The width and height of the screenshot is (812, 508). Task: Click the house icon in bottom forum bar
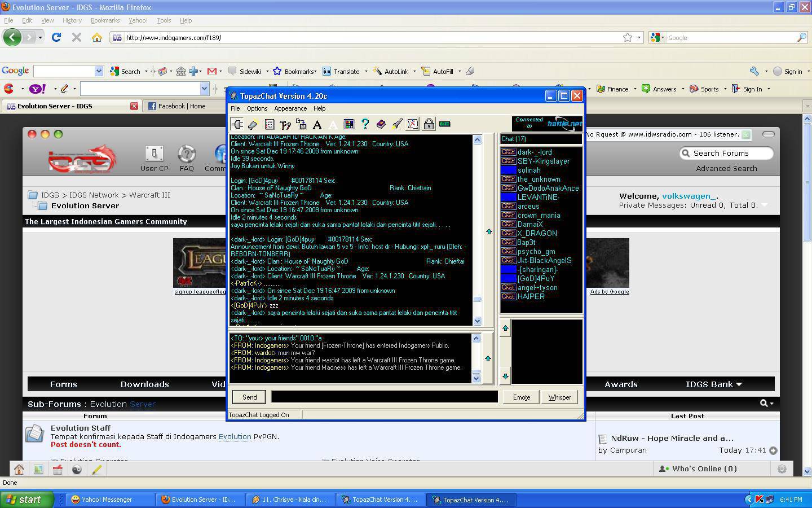coord(19,469)
